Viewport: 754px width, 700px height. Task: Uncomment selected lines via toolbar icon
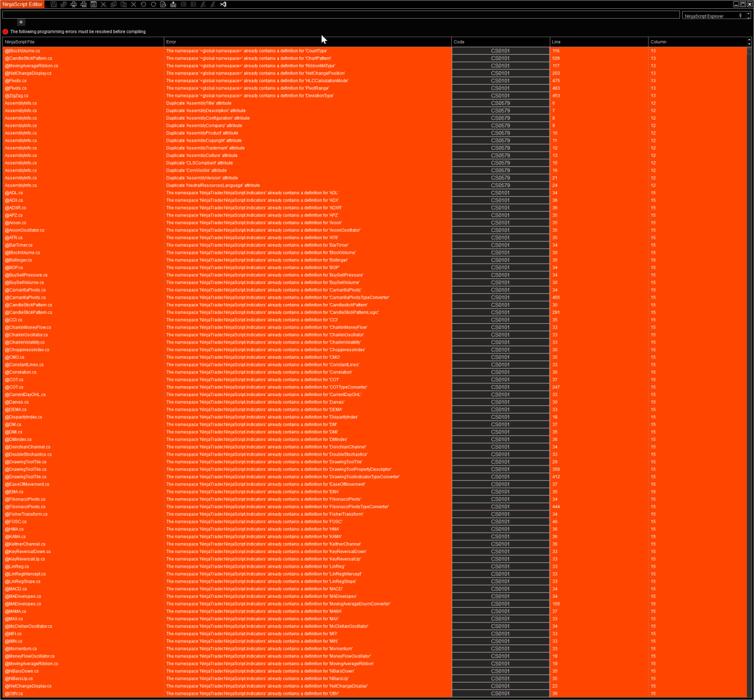point(213,4)
